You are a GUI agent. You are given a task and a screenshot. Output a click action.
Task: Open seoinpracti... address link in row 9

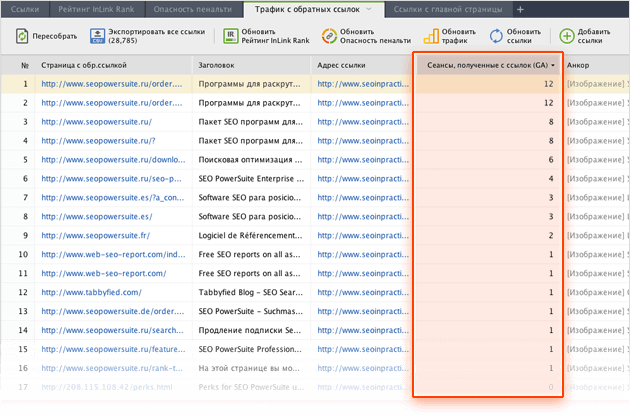click(x=363, y=236)
